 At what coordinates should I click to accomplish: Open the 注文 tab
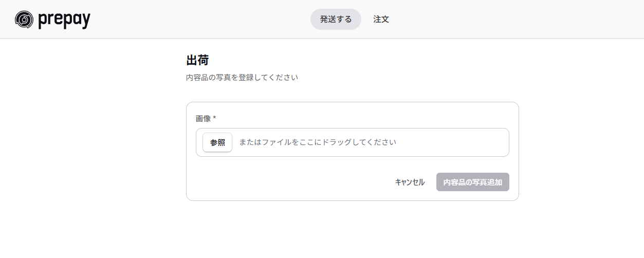point(381,20)
